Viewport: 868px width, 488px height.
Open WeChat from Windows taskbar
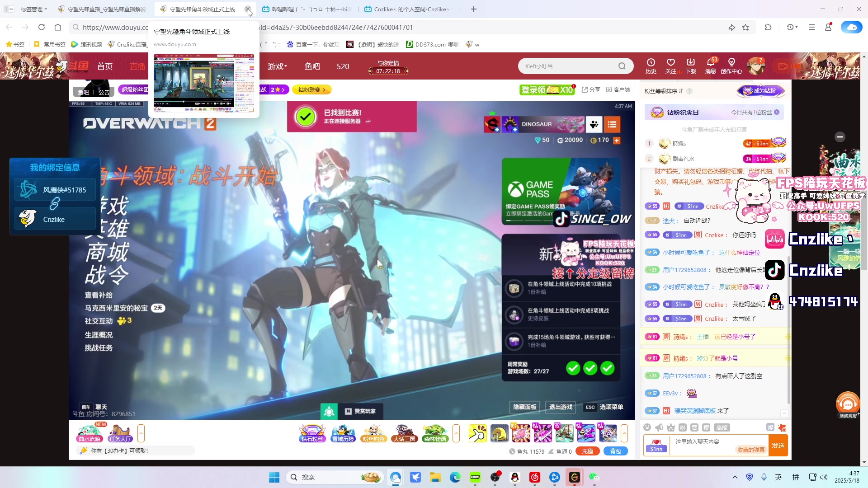click(x=594, y=477)
